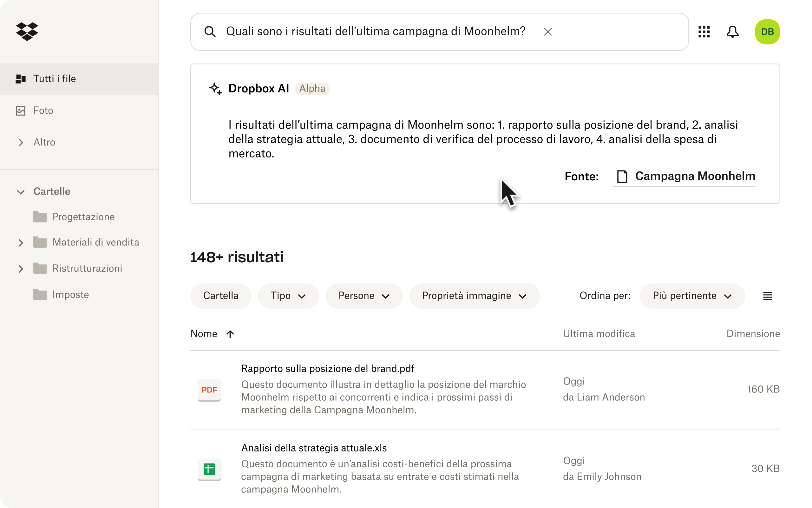Screen dimensions: 812x508
Task: Click the Dimensione column header
Action: [x=753, y=334]
